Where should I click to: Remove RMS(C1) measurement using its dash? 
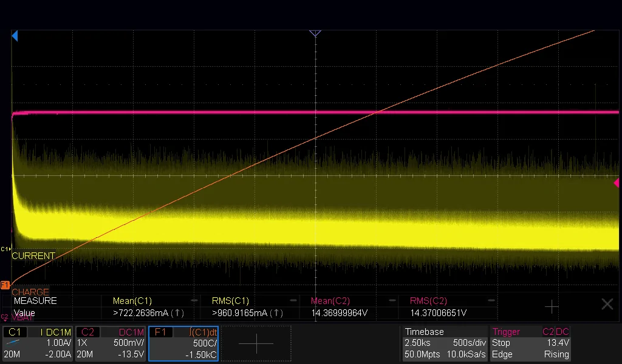tap(293, 301)
